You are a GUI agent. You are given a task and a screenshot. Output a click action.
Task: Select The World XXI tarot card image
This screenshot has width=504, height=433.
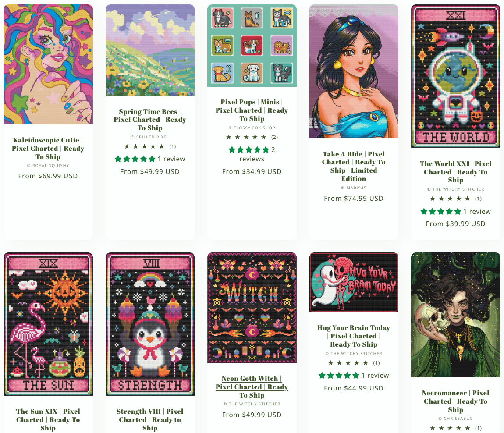pos(456,76)
